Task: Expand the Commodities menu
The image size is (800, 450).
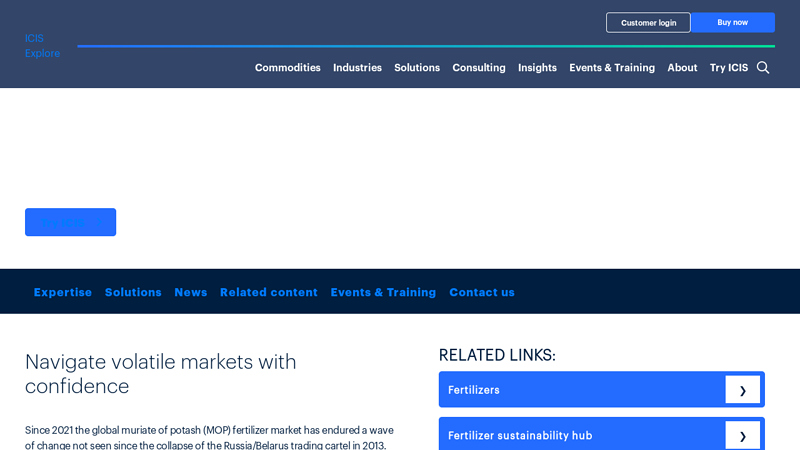Action: point(287,68)
